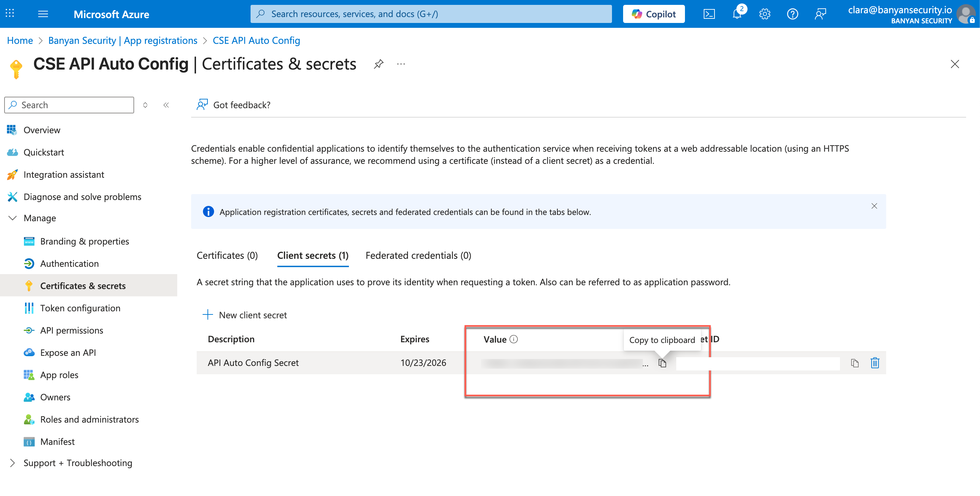Go to Banyan Security App registrations breadcrumb

pos(122,40)
